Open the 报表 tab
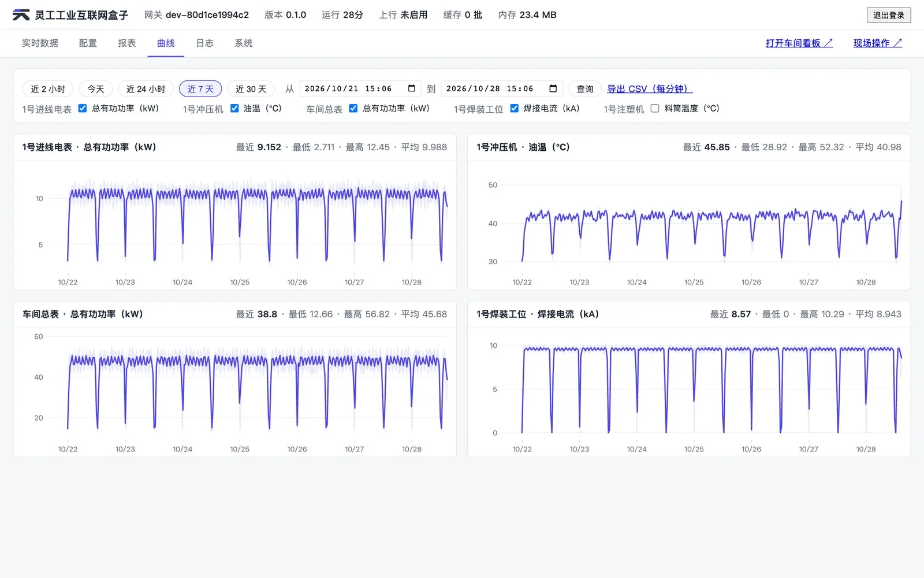Screen dimensions: 924x578 pos(127,43)
